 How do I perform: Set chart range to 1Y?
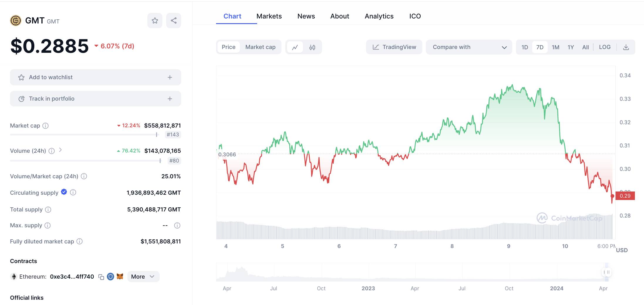pos(571,47)
